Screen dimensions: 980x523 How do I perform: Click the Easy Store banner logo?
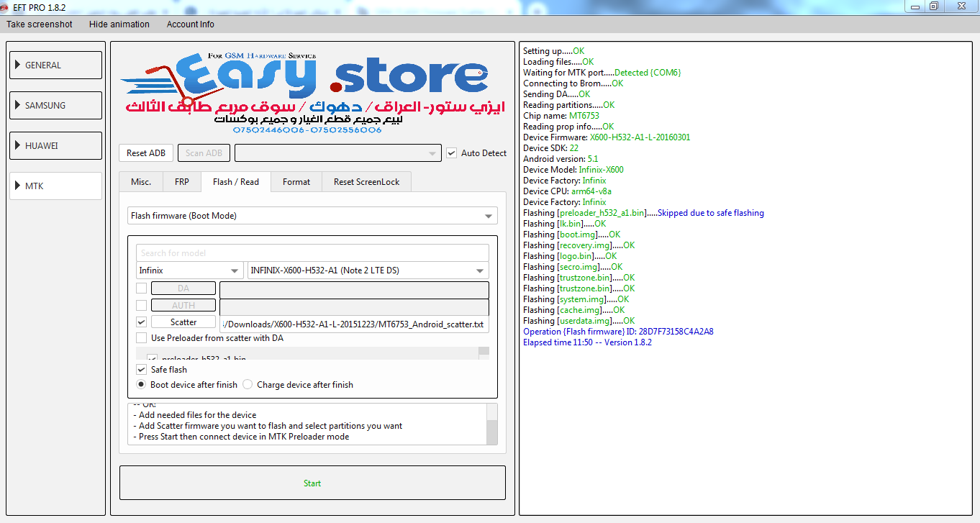point(312,94)
